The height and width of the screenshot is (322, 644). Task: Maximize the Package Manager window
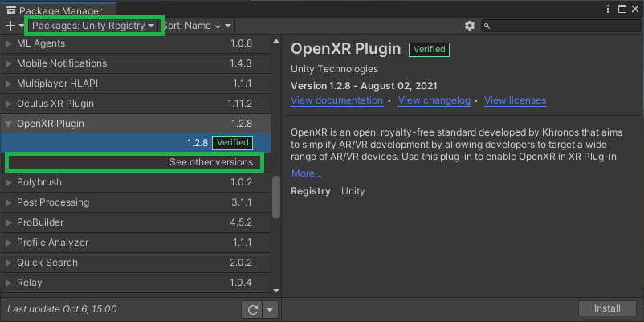pos(622,9)
